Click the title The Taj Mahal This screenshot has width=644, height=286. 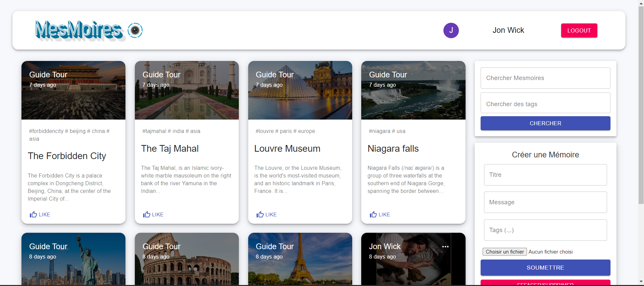pos(170,149)
